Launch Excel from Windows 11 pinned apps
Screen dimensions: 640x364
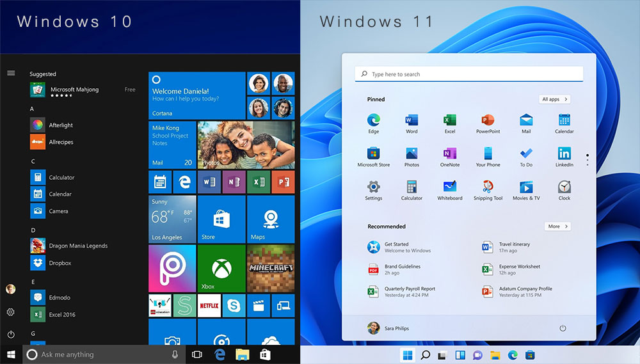(x=450, y=123)
